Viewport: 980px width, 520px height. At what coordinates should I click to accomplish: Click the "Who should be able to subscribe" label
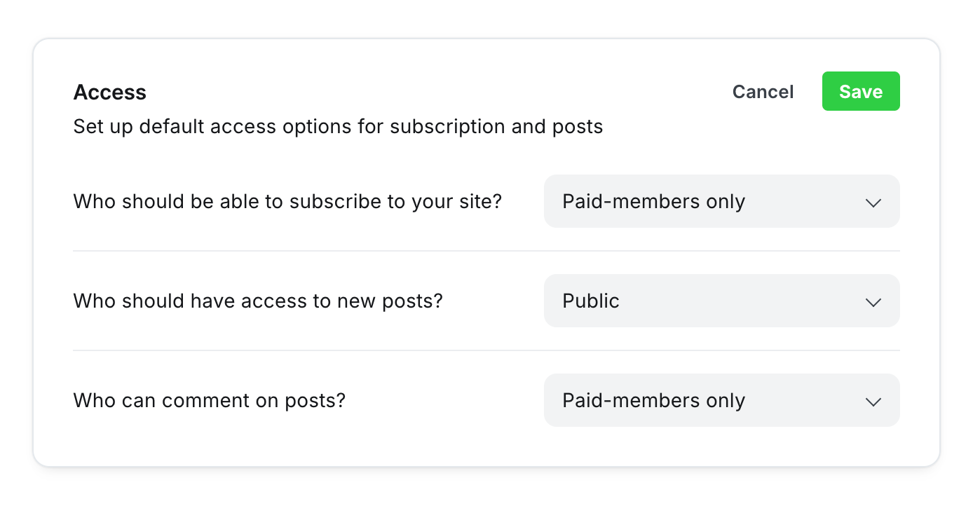point(287,201)
